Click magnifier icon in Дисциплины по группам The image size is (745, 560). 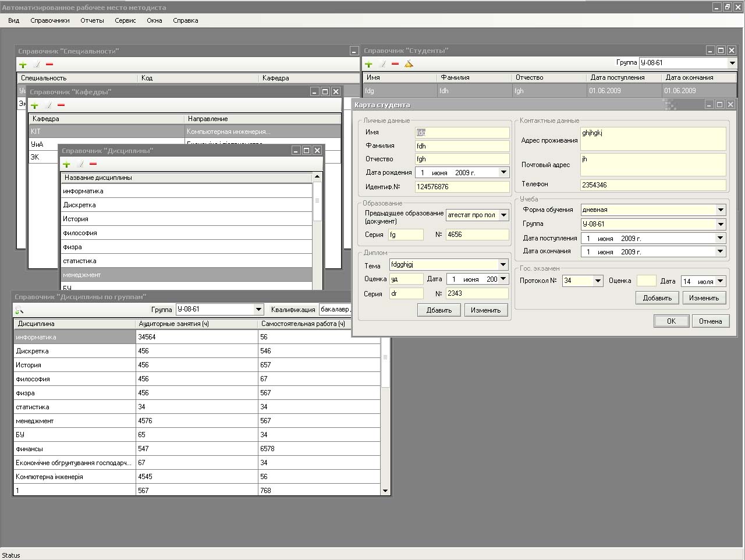[19, 310]
